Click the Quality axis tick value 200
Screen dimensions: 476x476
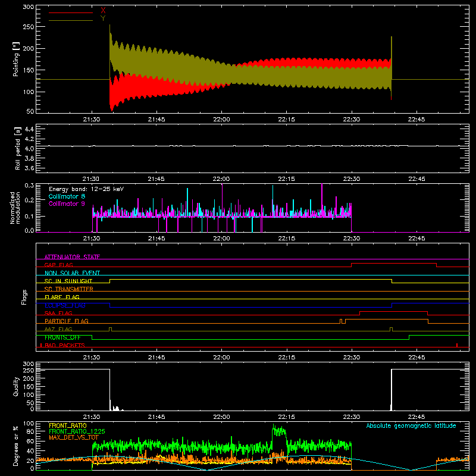pos(29,378)
